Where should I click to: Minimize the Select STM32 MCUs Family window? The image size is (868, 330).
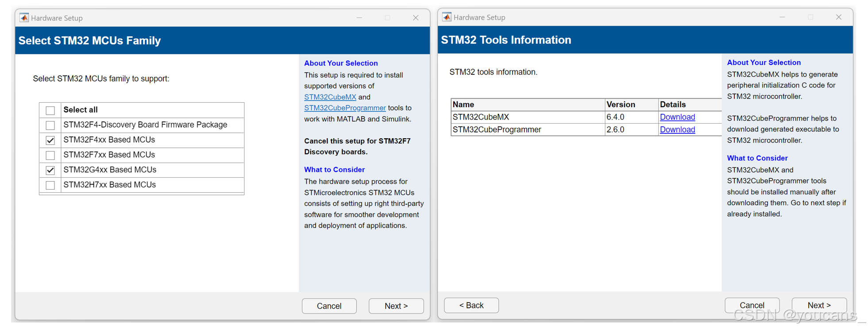tap(359, 18)
